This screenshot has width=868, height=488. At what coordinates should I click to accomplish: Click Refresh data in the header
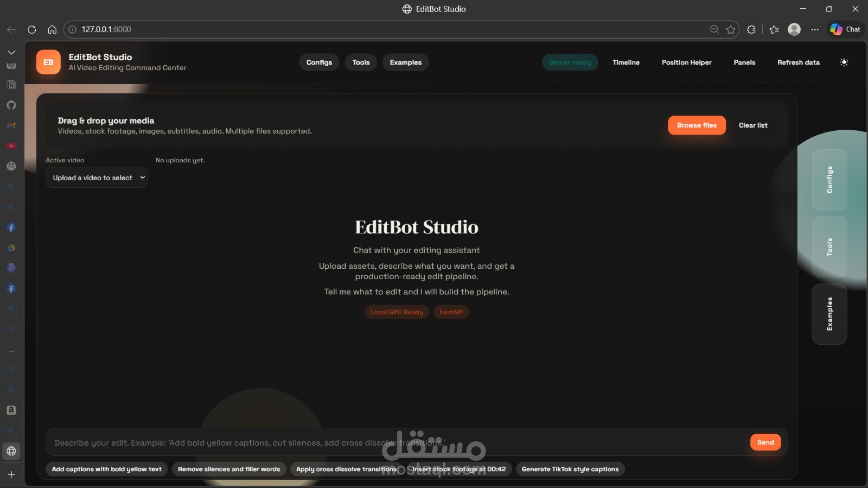coord(799,62)
